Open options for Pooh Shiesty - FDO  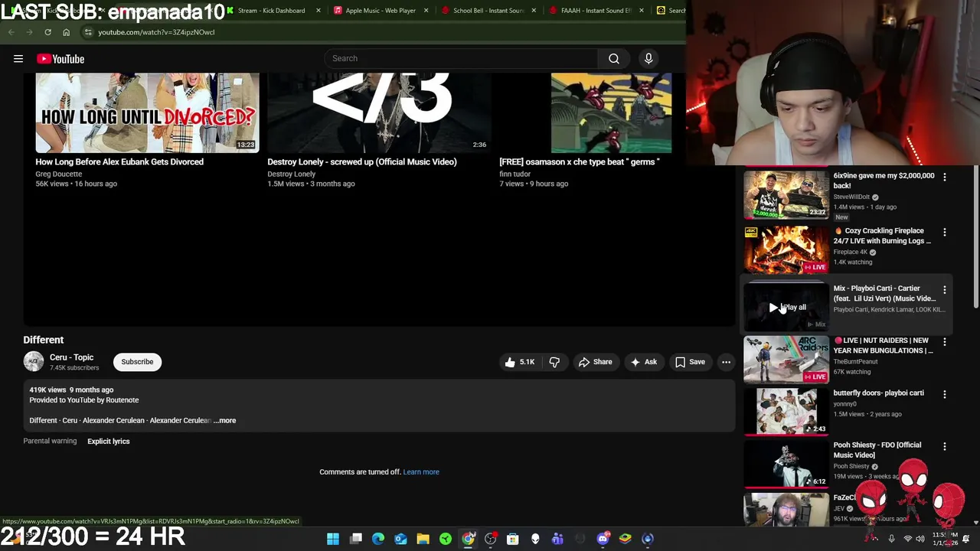point(944,446)
